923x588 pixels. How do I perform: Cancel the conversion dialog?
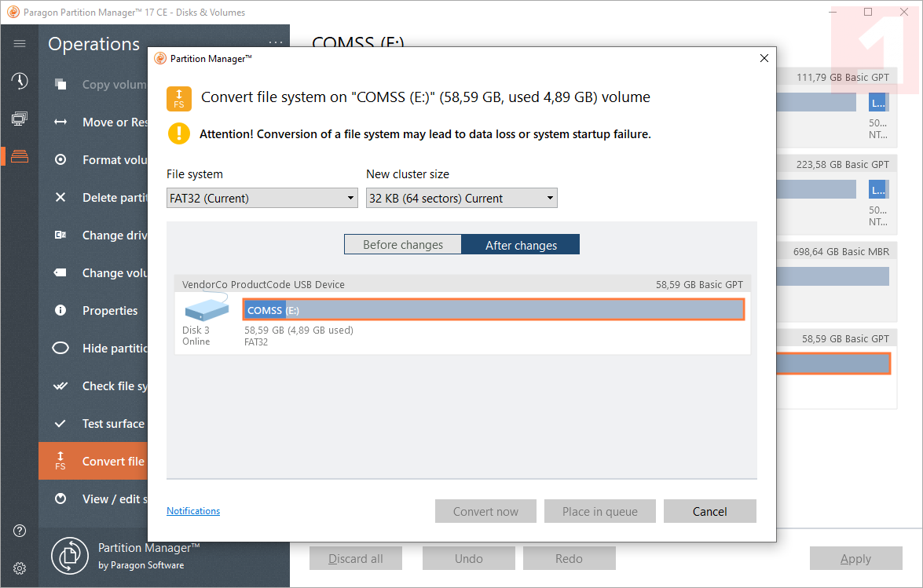[710, 511]
